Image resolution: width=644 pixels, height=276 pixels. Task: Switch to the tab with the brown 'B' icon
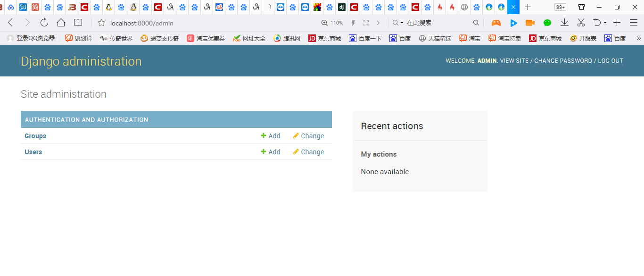pyautogui.click(x=72, y=7)
